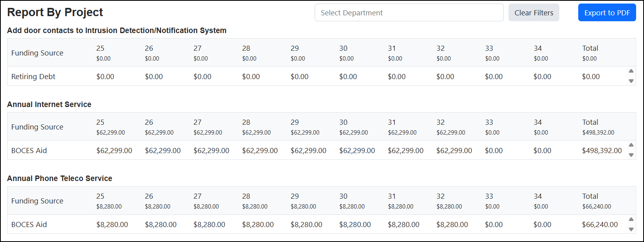Click Funding Source header in Annual Internet Service table
Image resolution: width=644 pixels, height=242 pixels.
click(37, 127)
